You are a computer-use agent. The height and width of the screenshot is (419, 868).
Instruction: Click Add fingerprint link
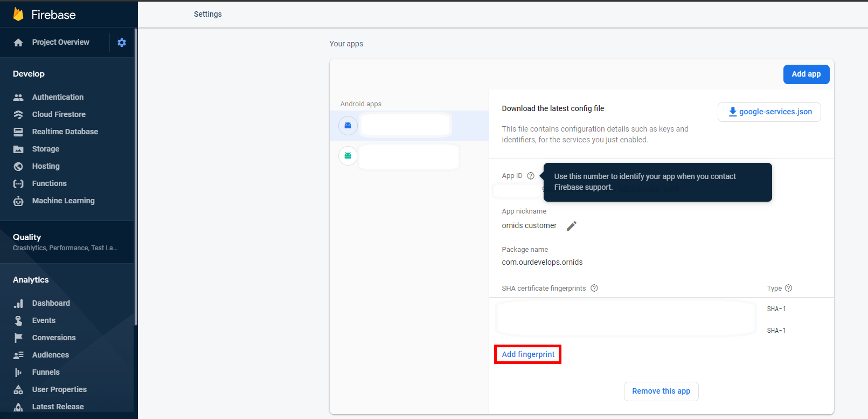528,354
